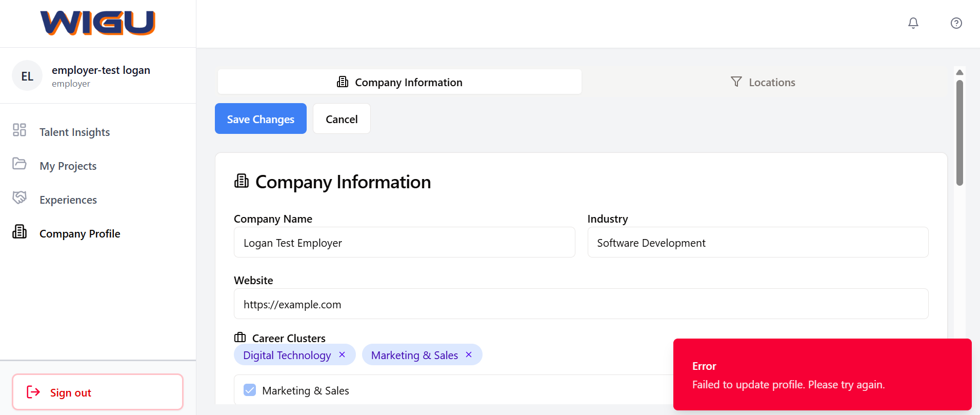The width and height of the screenshot is (980, 415).
Task: Click the WIGU logo
Action: (97, 23)
